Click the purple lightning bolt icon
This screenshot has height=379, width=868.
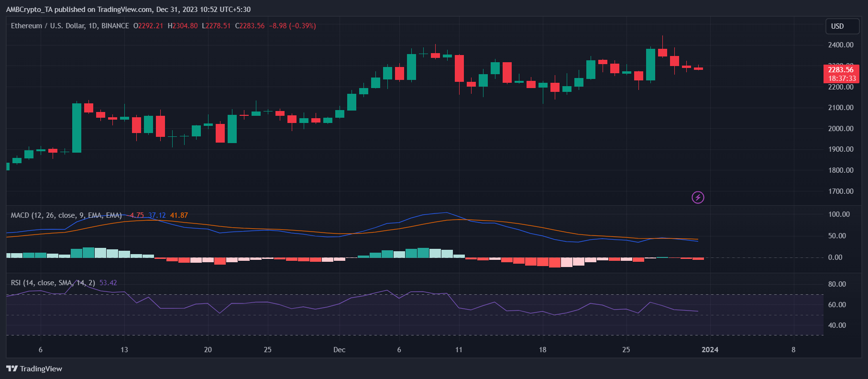pyautogui.click(x=698, y=197)
